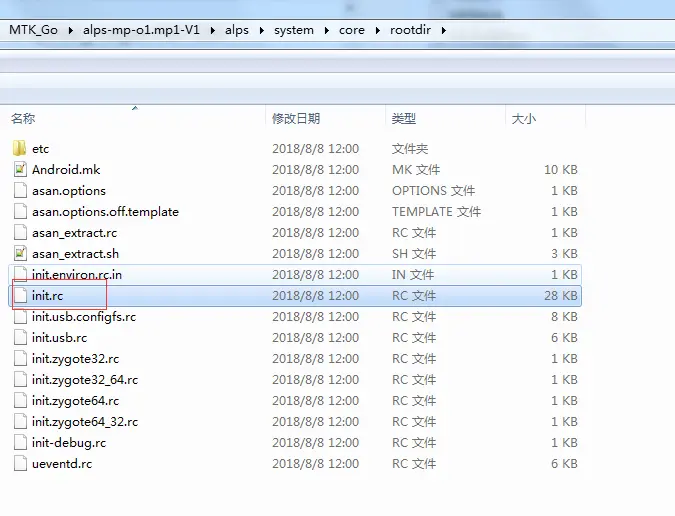The width and height of the screenshot is (675, 516).
Task: Select the init.zygote32_64.rc file name
Action: tap(85, 380)
